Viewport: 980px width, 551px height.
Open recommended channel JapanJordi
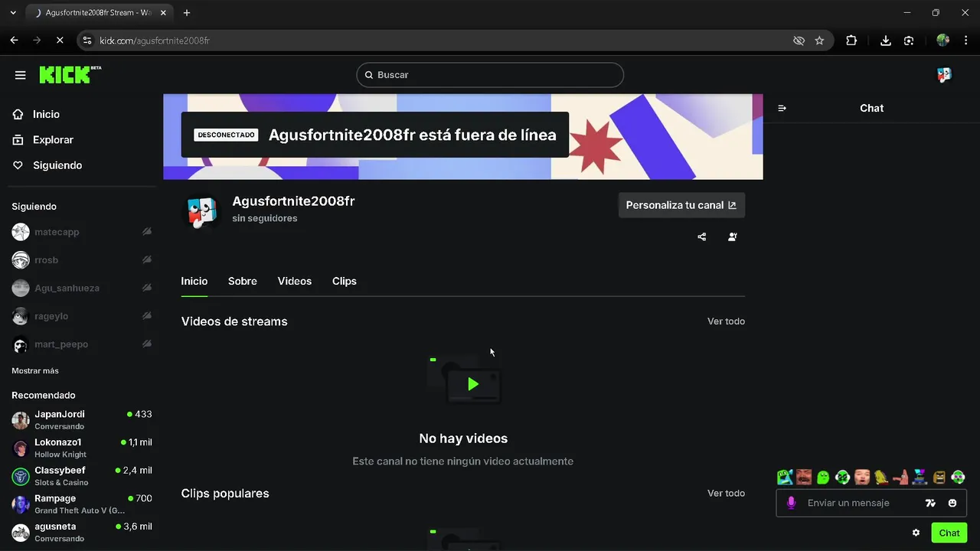[x=82, y=420]
